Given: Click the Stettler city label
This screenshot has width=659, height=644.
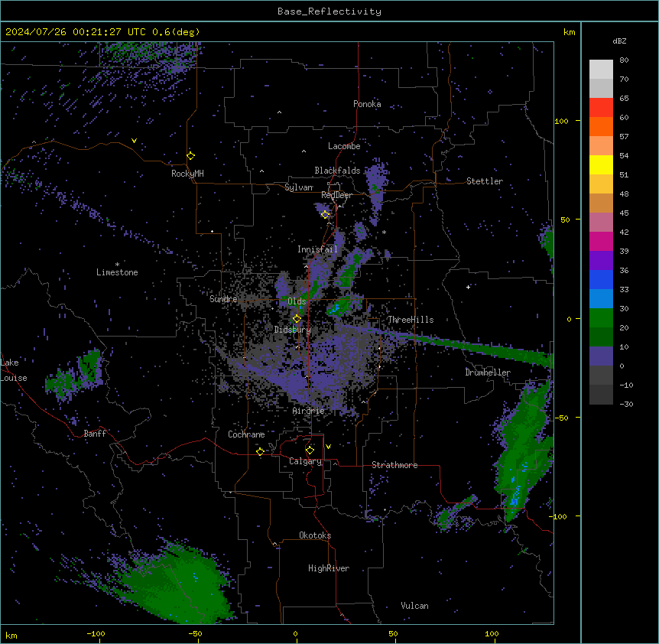Looking at the screenshot, I should [x=485, y=181].
